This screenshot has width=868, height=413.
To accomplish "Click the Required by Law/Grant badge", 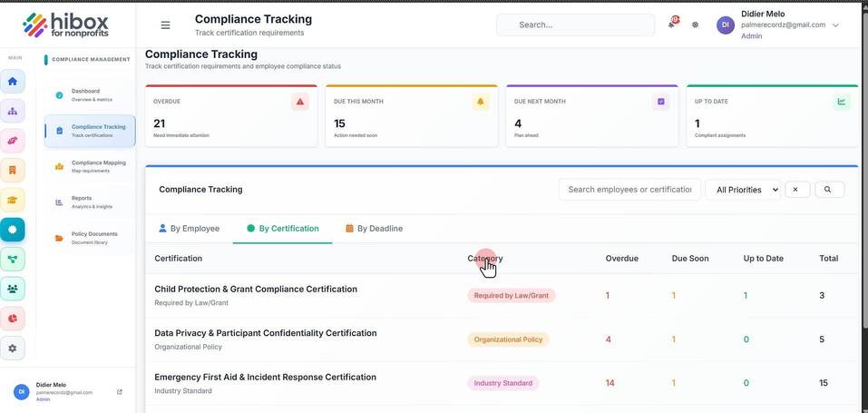I will click(511, 296).
